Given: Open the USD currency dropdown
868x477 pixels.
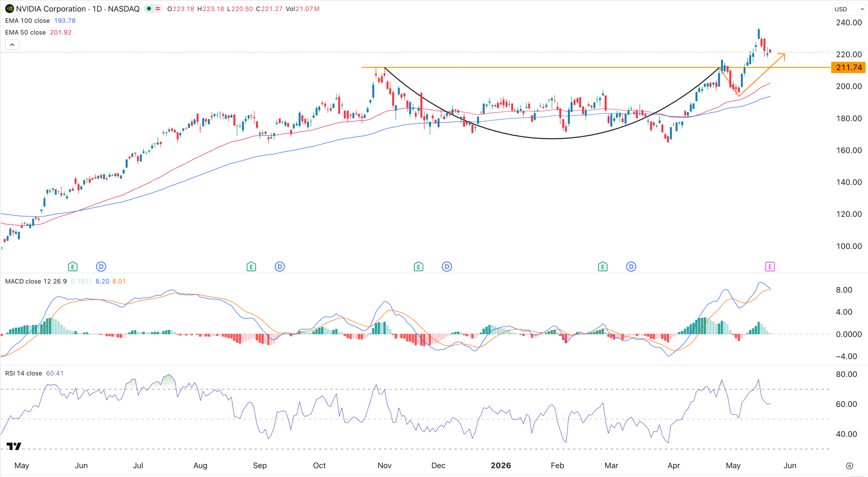Looking at the screenshot, I should 849,9.
